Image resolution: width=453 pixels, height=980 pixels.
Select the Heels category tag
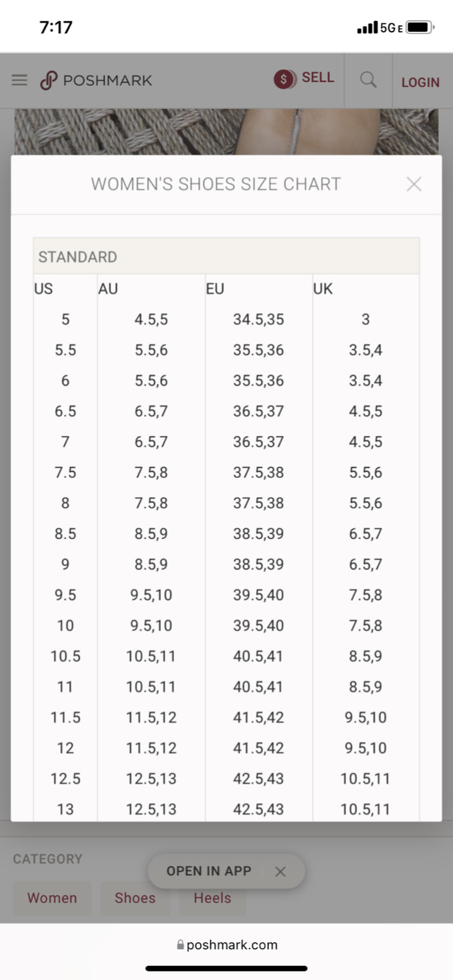[x=212, y=898]
